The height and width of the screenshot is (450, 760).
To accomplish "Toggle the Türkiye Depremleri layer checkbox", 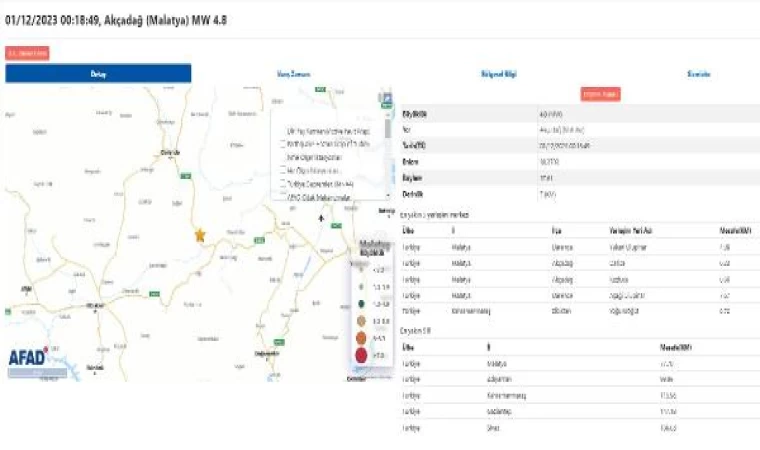I will (283, 184).
